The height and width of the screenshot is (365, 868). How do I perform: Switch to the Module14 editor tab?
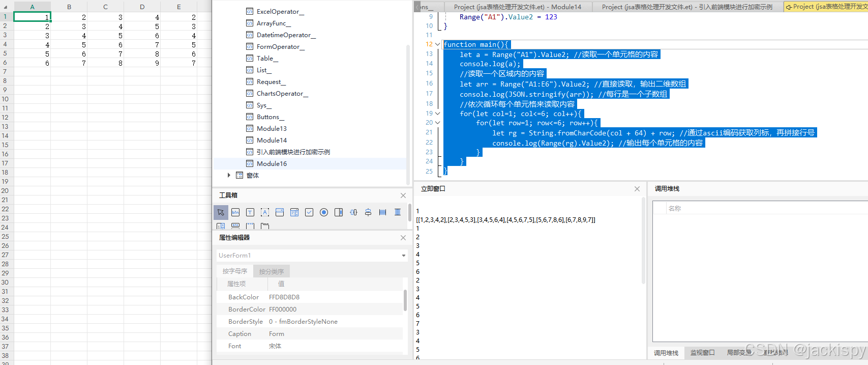pyautogui.click(x=518, y=7)
